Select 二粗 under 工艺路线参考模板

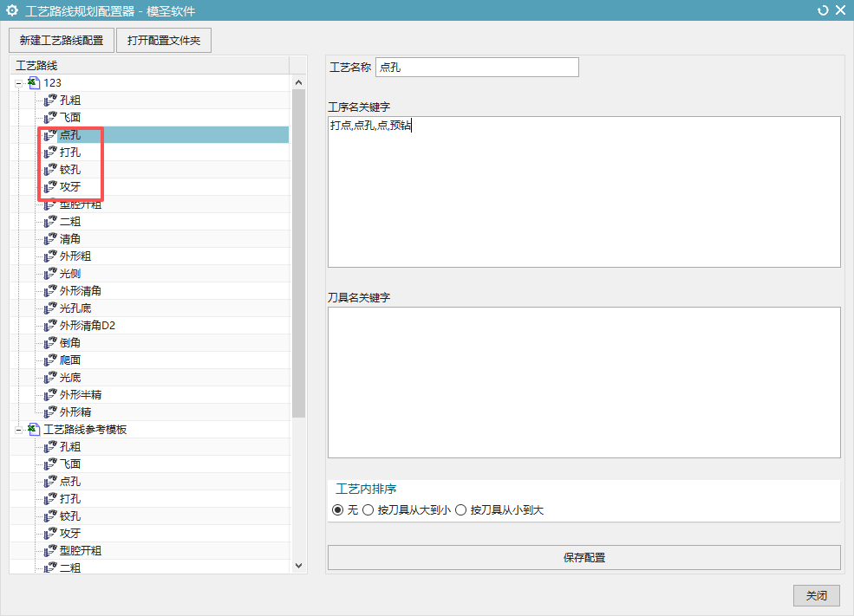coord(70,568)
